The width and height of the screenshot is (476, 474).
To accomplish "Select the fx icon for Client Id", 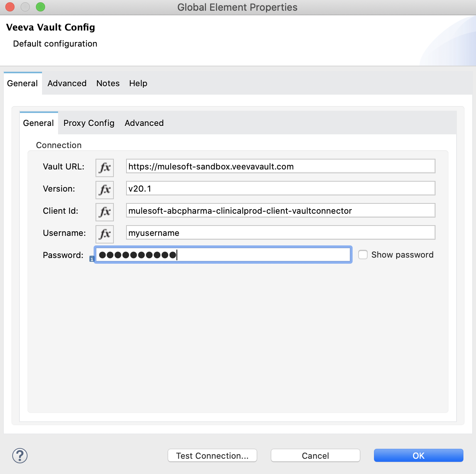I will (104, 212).
